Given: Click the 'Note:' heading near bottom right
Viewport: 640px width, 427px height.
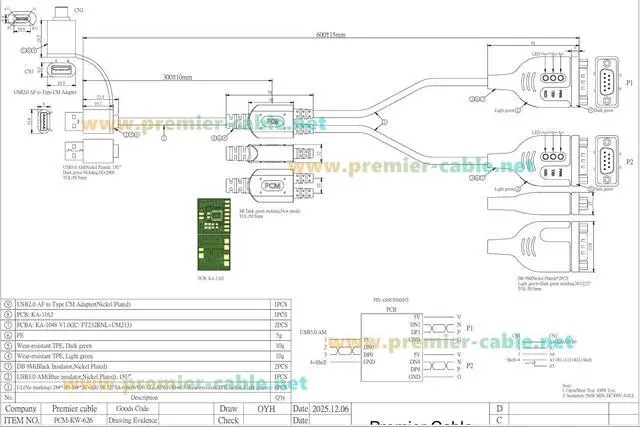Looking at the screenshot, I should tap(567, 386).
